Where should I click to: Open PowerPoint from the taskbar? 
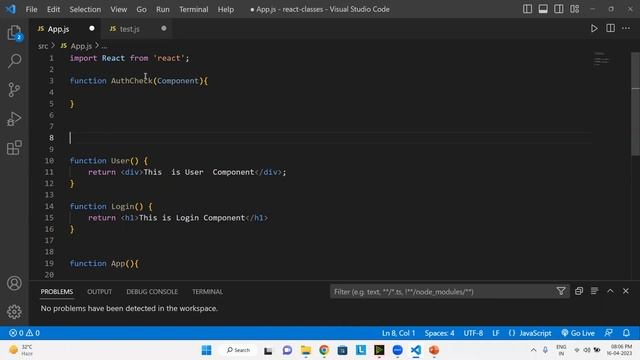(434, 350)
